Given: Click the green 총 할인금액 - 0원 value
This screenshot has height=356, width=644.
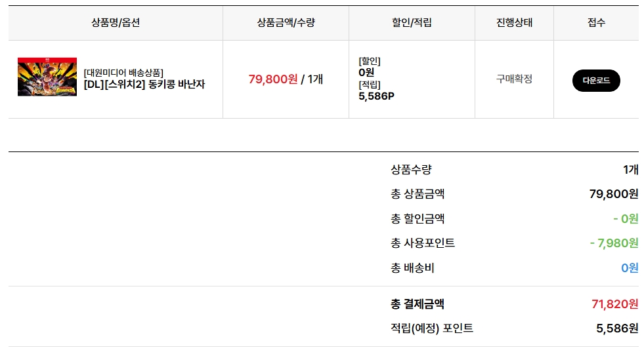Looking at the screenshot, I should pos(626,218).
